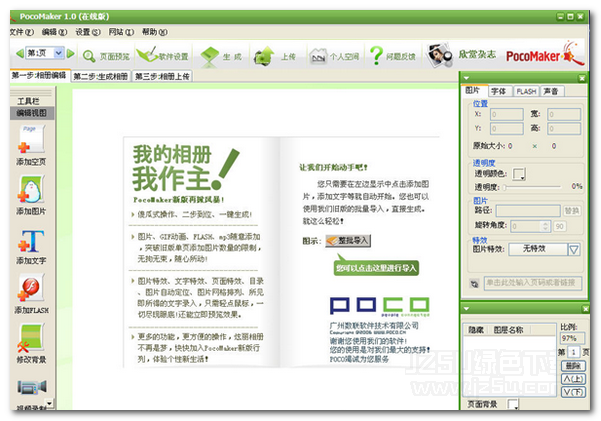Click 添加空页 icon in toolbox
601x421 pixels.
(x=31, y=140)
